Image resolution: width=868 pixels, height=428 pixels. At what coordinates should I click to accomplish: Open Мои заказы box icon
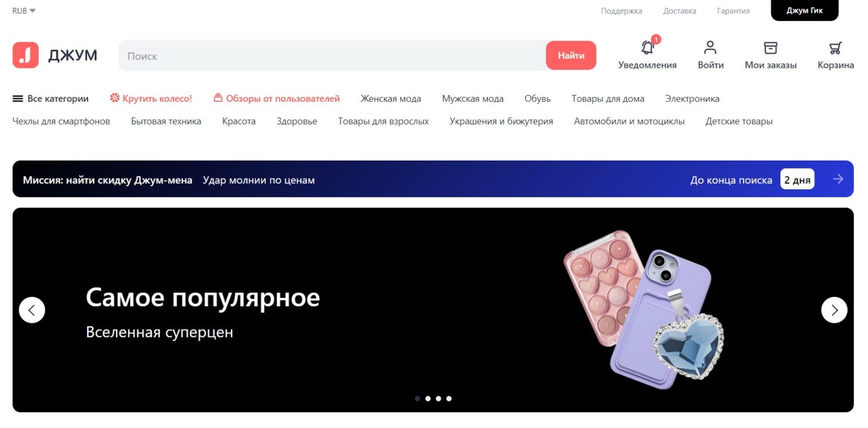pyautogui.click(x=770, y=47)
